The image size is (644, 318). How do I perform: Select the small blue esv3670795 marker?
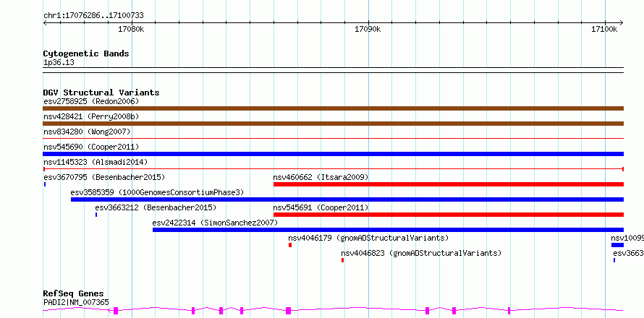point(45,184)
